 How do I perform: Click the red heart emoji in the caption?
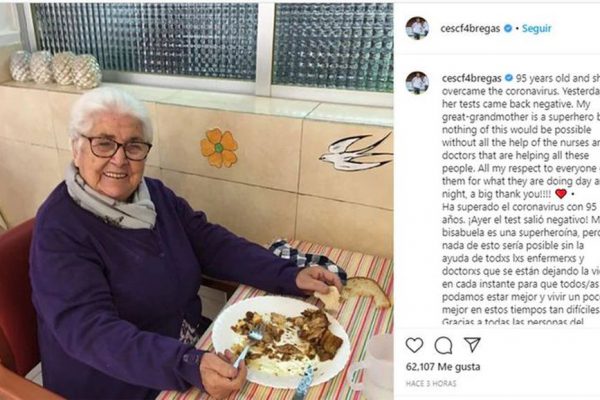561,194
